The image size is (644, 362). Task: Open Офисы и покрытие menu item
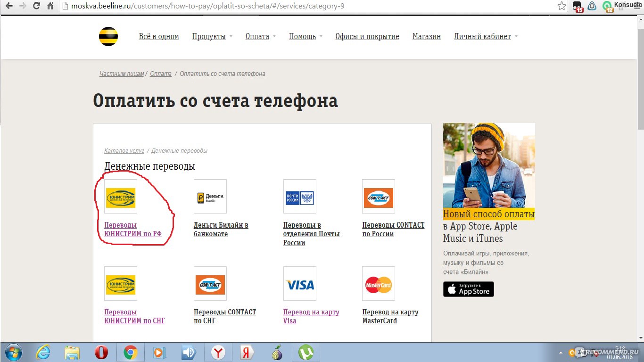coord(367,36)
